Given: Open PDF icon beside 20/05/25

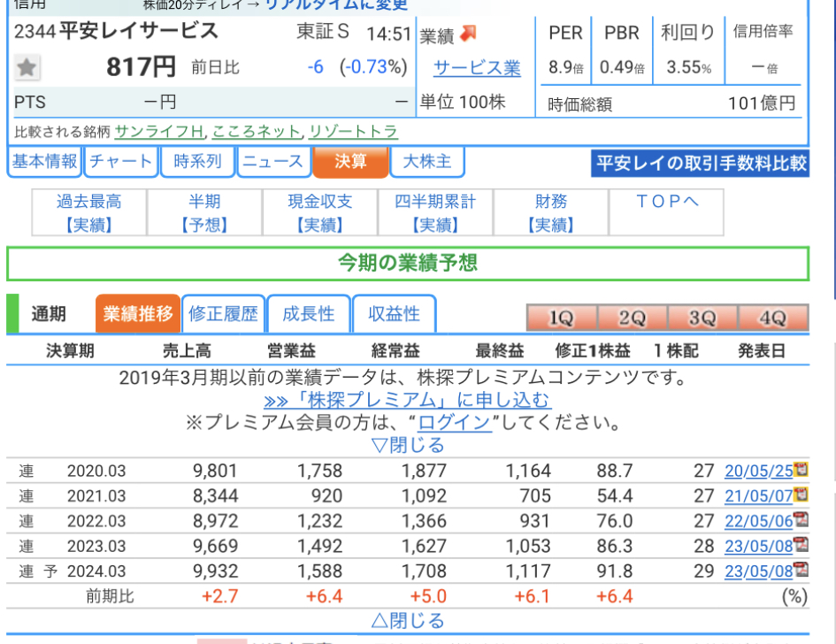Looking at the screenshot, I should [x=801, y=469].
